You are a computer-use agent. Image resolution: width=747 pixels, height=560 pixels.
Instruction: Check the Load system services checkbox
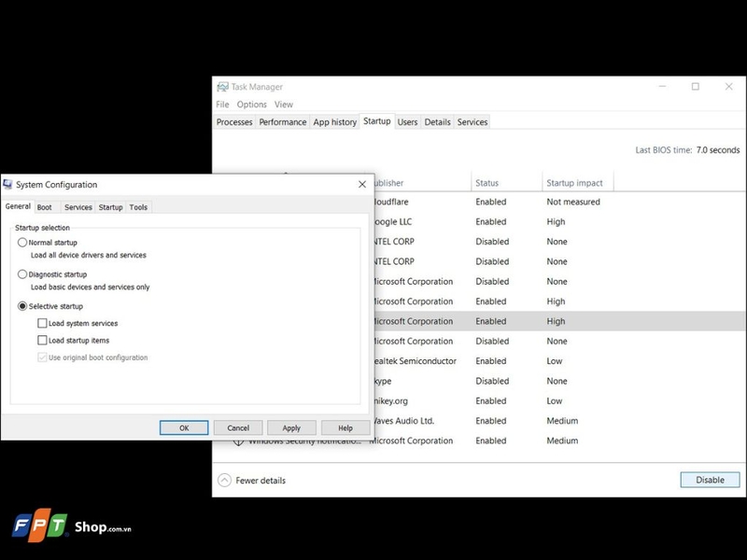point(42,323)
